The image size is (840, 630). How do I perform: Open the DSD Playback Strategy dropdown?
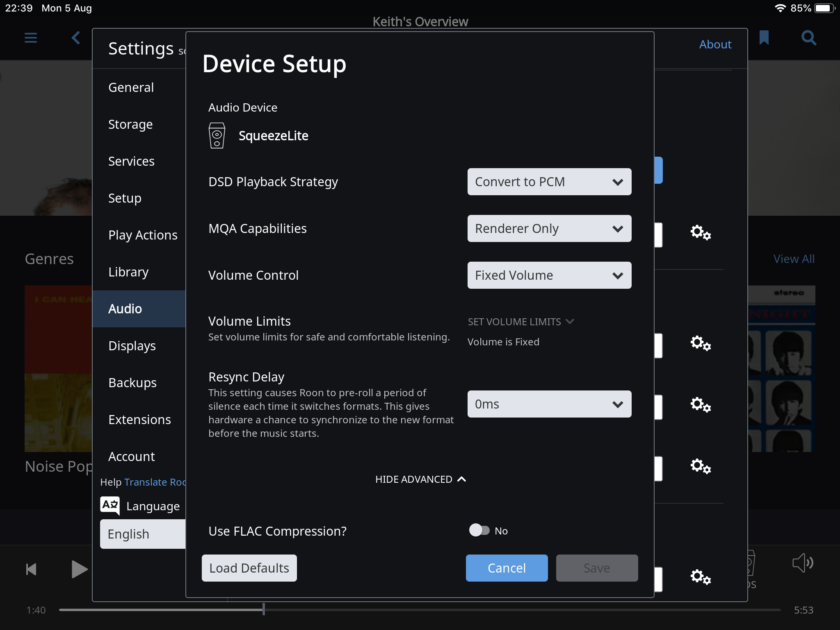click(549, 182)
